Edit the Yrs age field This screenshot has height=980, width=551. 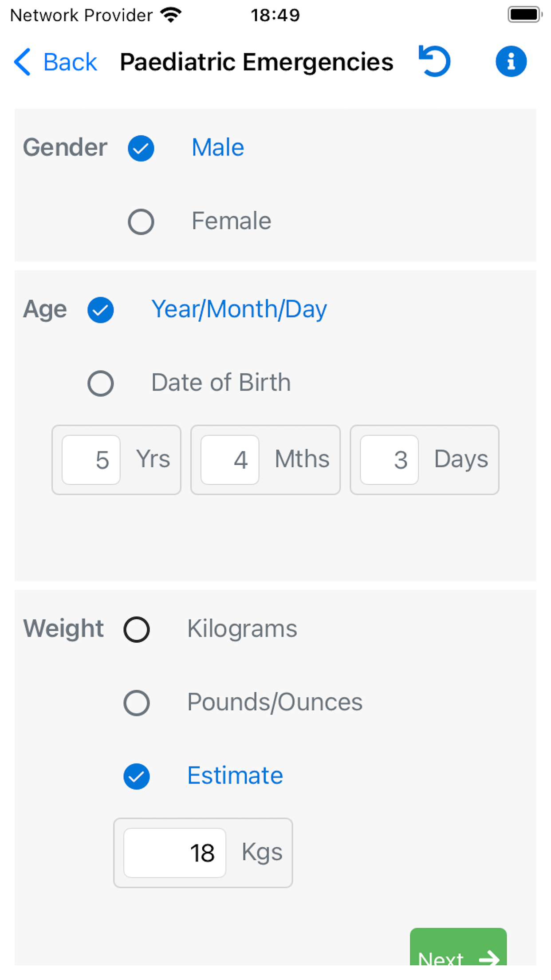click(91, 460)
